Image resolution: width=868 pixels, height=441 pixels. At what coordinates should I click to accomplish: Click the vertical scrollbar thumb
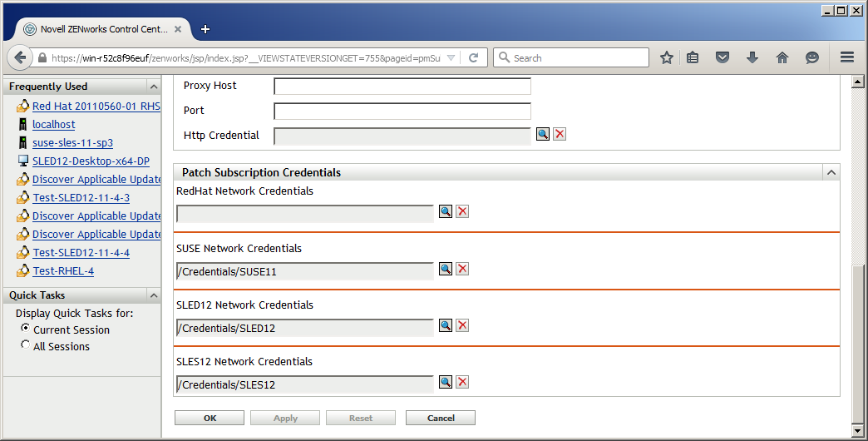(857, 344)
